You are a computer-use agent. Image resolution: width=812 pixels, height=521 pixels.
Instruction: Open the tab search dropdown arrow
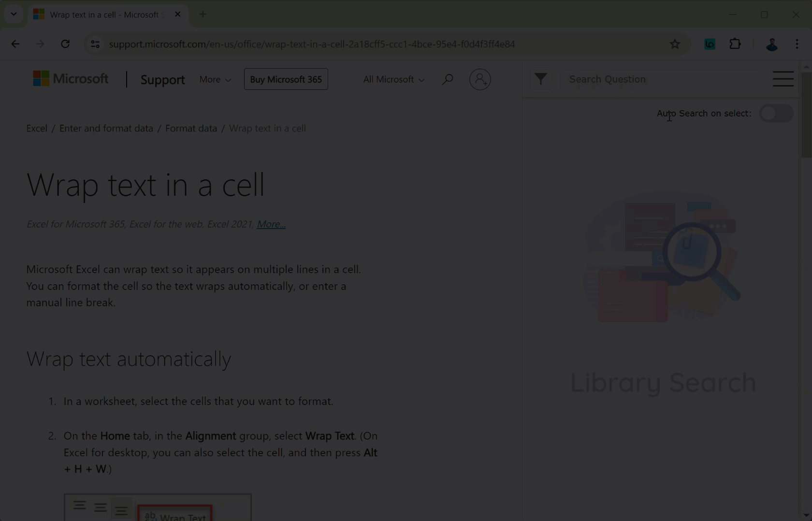14,14
